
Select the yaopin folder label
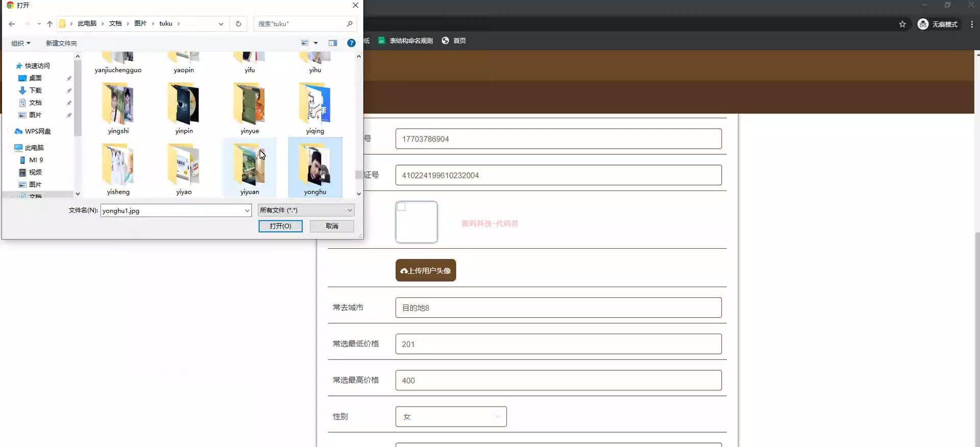[184, 70]
